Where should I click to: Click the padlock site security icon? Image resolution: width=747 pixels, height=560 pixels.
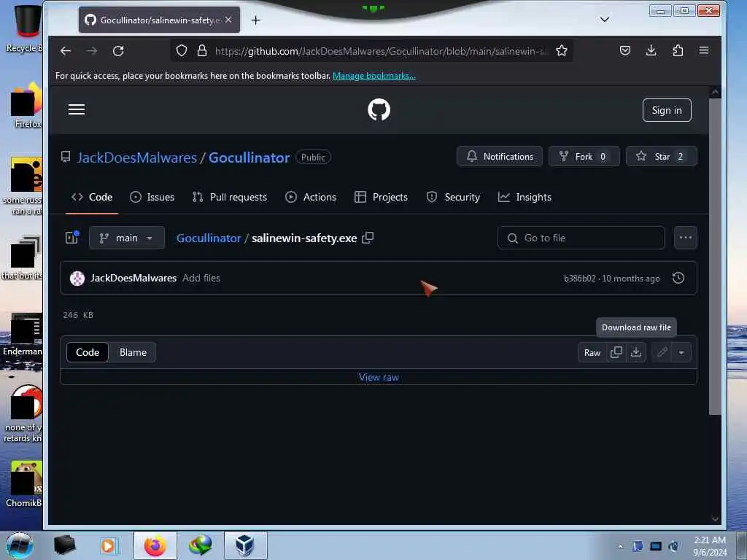coord(202,50)
